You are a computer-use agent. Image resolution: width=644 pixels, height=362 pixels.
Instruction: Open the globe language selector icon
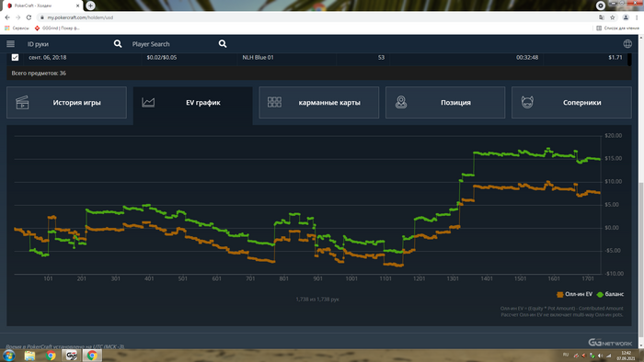tap(627, 44)
